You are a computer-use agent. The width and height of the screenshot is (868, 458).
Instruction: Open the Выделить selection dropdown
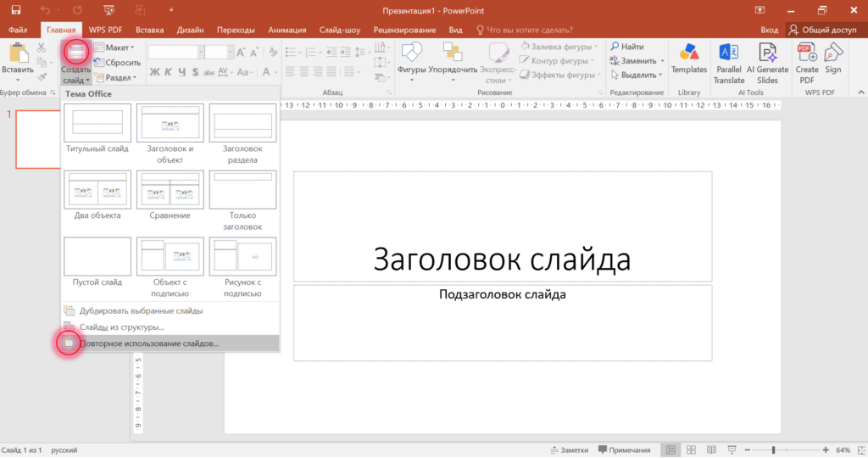(636, 75)
